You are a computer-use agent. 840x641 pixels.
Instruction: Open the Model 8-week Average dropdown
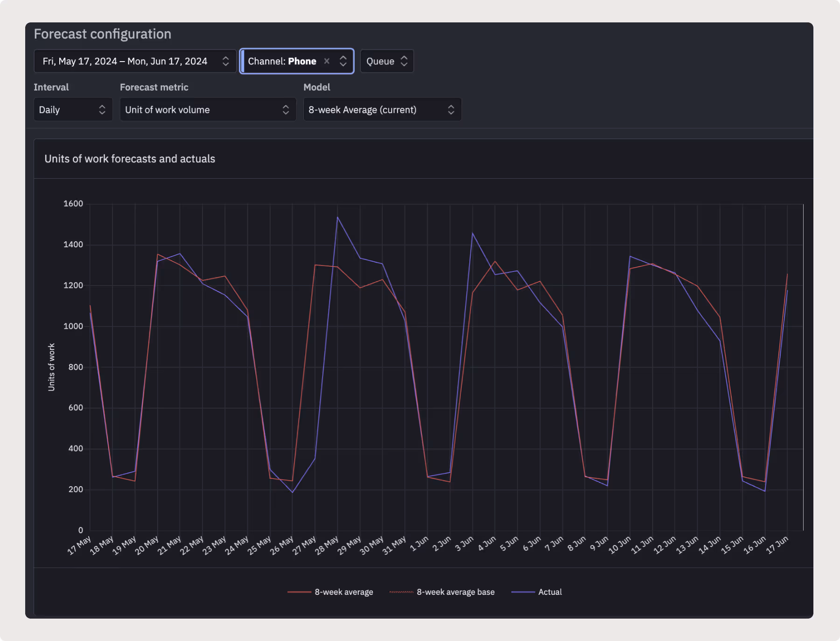(382, 110)
